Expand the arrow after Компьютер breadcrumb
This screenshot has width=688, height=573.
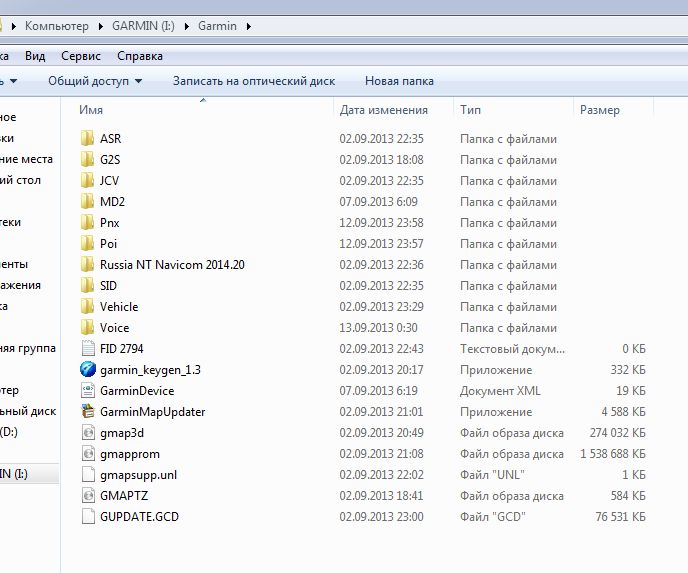pos(100,27)
